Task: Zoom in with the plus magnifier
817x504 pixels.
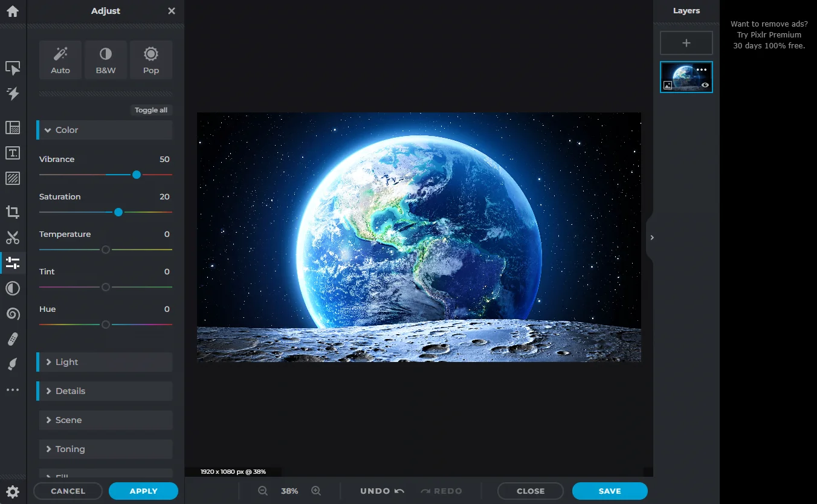Action: click(x=316, y=491)
